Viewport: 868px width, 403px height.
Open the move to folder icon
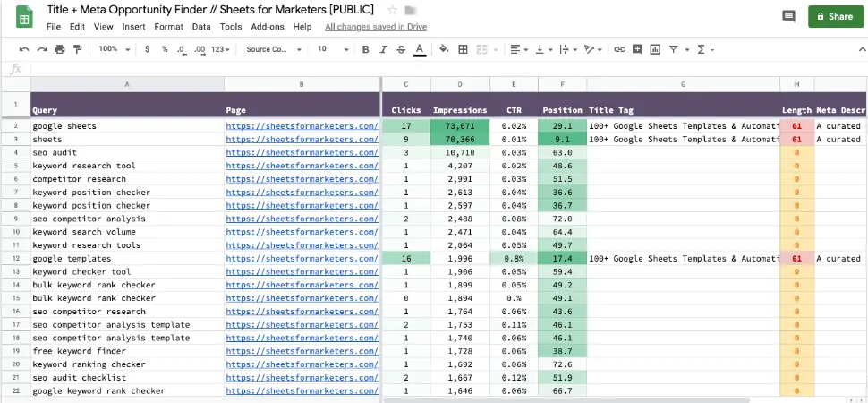tap(410, 10)
